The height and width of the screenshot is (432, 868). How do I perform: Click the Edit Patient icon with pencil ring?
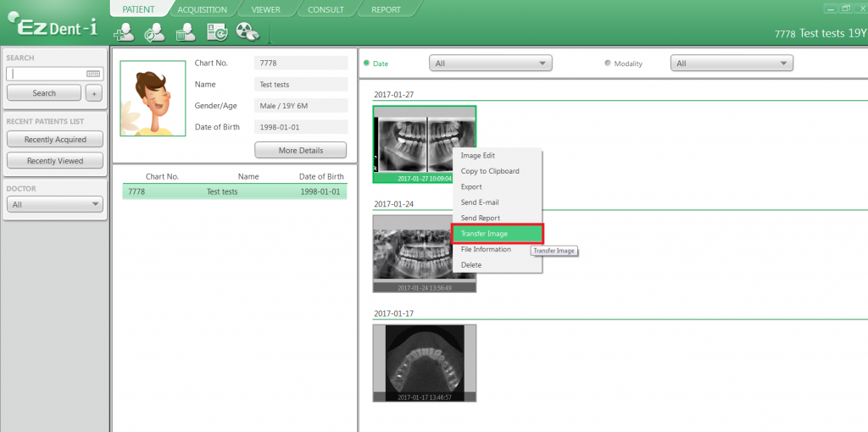coord(154,32)
